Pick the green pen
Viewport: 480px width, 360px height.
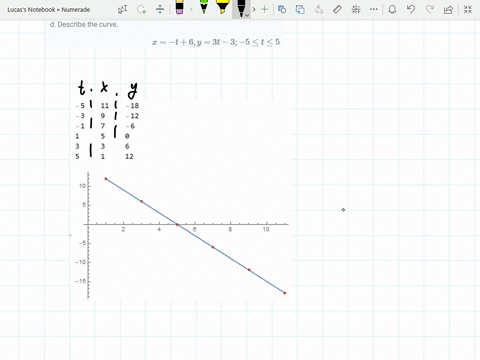click(x=204, y=7)
